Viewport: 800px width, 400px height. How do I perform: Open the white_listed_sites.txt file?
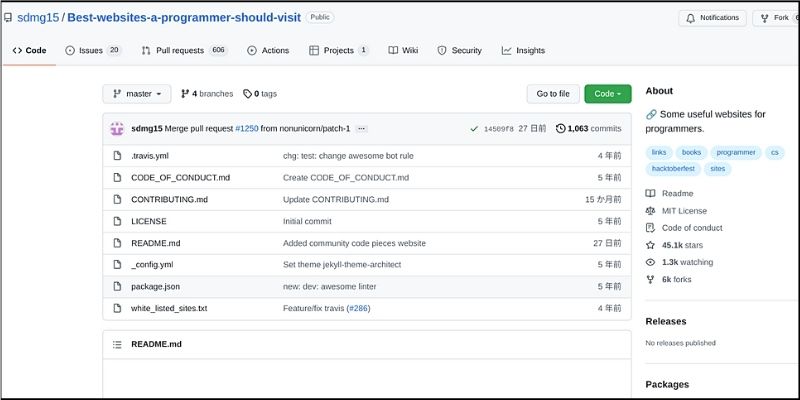(x=169, y=308)
